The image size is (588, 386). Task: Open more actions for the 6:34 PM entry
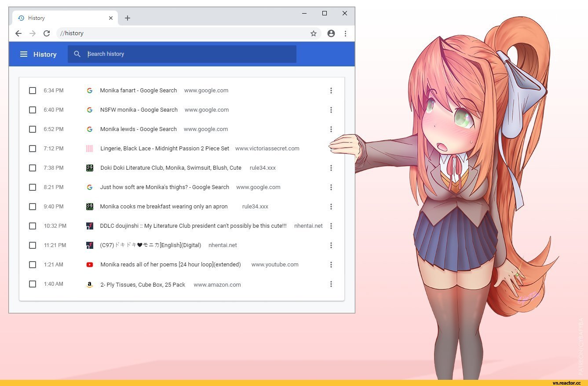331,91
